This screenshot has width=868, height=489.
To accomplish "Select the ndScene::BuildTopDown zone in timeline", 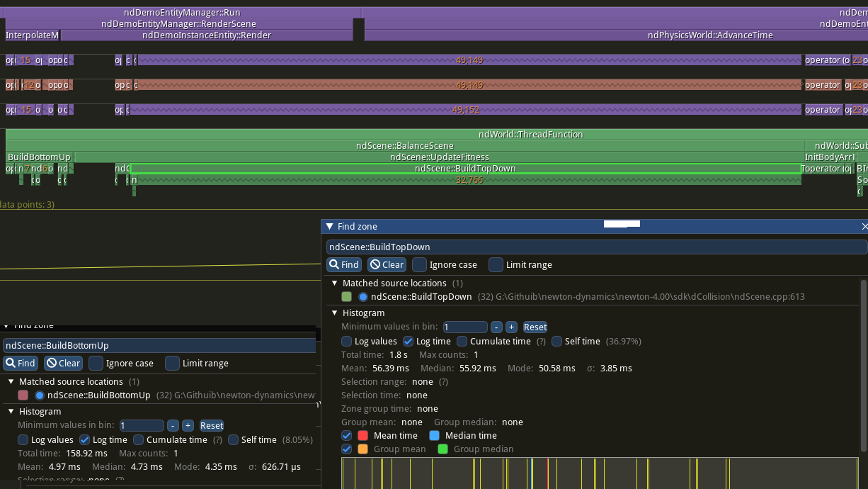I will pyautogui.click(x=465, y=169).
